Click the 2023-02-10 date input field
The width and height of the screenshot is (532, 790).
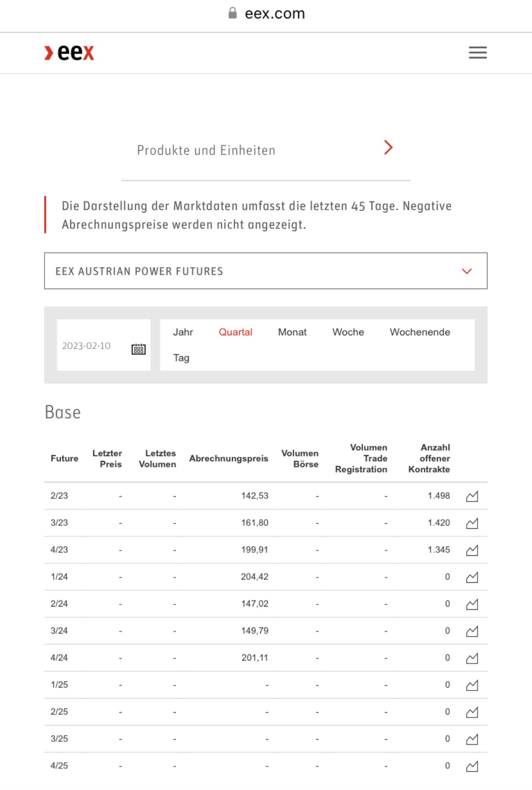[x=103, y=345]
